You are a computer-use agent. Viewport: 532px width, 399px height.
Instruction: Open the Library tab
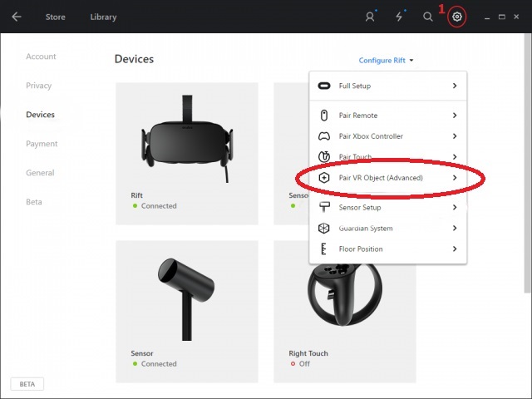[103, 17]
